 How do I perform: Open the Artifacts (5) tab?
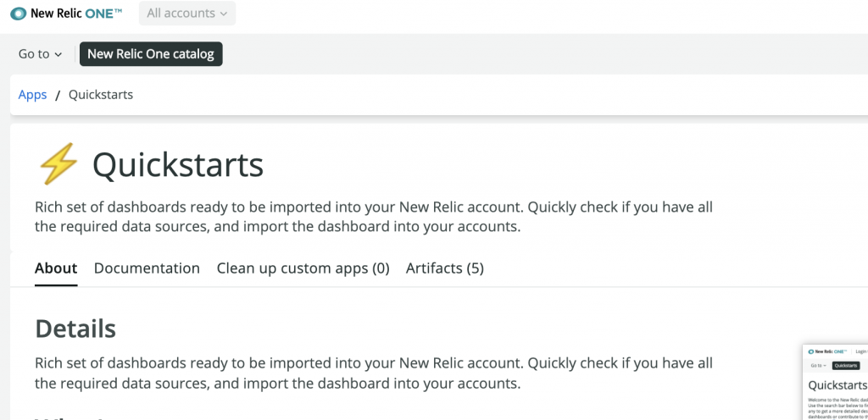[x=445, y=268]
